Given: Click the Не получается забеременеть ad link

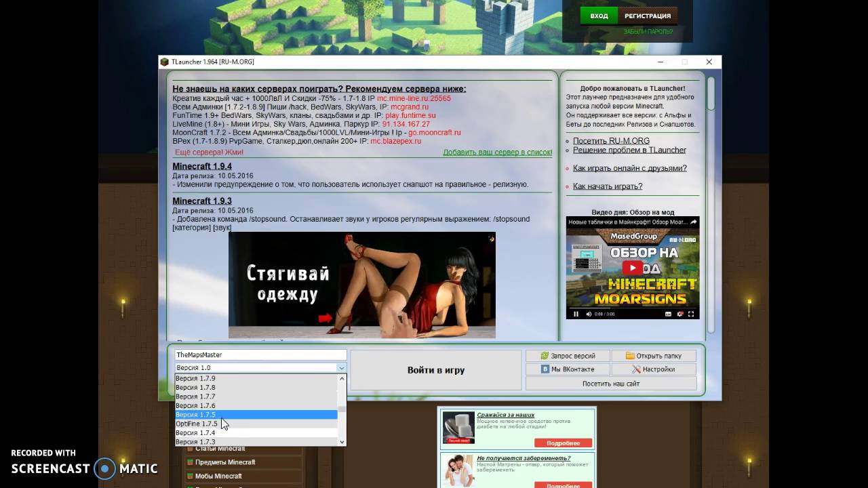Looking at the screenshot, I should click(524, 458).
